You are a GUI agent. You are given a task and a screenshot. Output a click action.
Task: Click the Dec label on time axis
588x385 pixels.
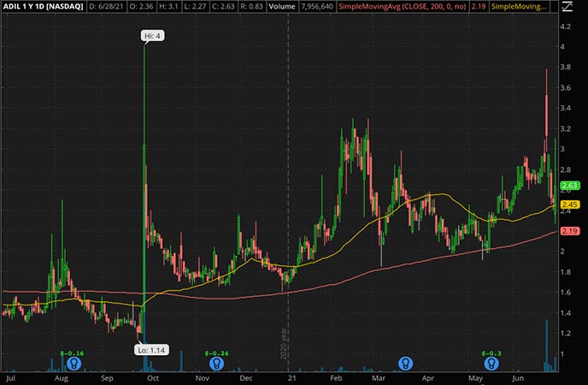tap(246, 378)
